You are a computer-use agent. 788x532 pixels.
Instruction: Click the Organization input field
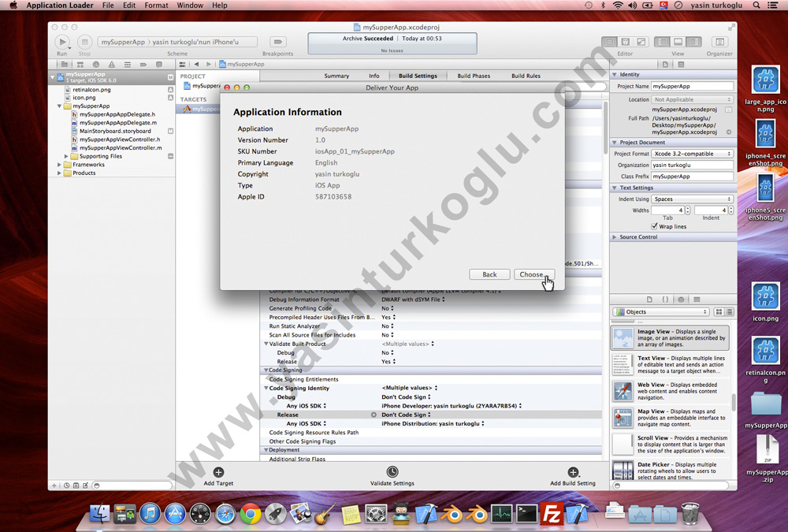692,165
